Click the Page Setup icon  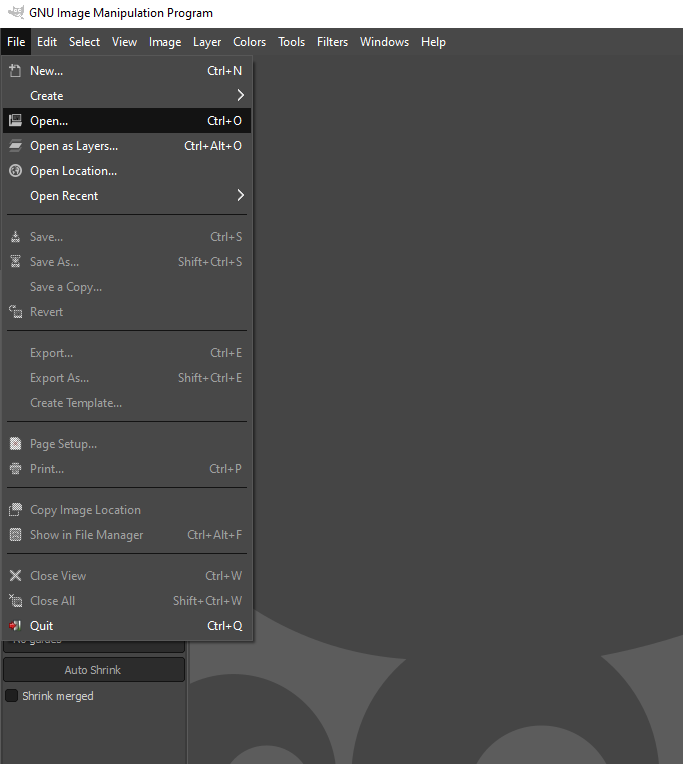pos(15,444)
